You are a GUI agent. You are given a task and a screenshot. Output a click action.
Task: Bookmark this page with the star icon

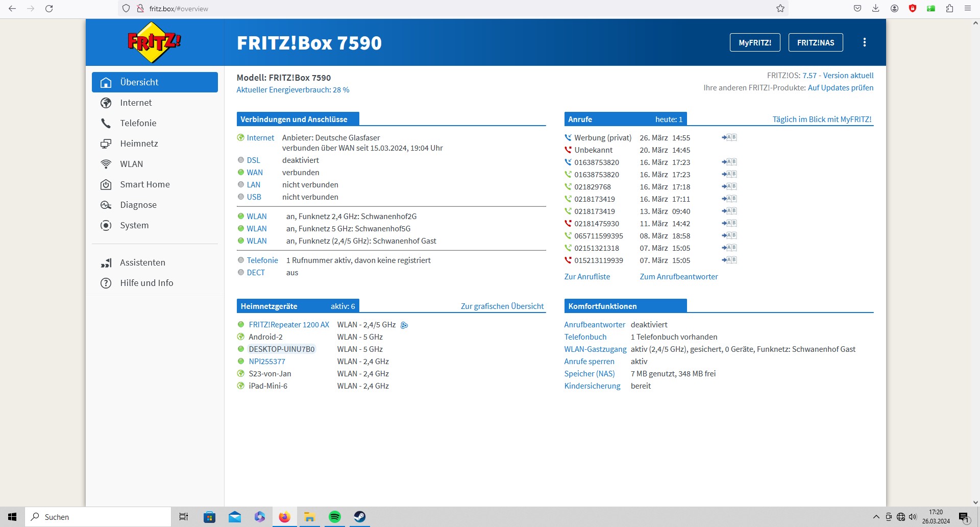click(x=780, y=9)
